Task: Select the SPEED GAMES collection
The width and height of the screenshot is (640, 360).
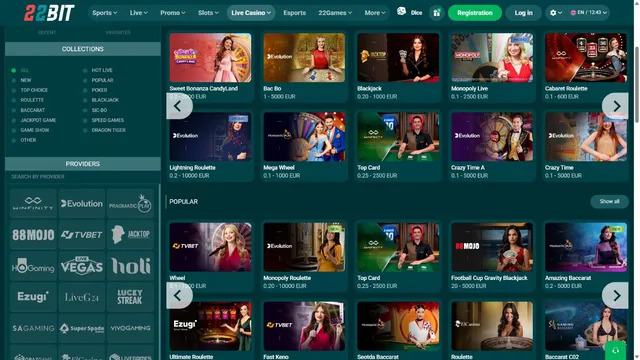Action: click(x=103, y=120)
